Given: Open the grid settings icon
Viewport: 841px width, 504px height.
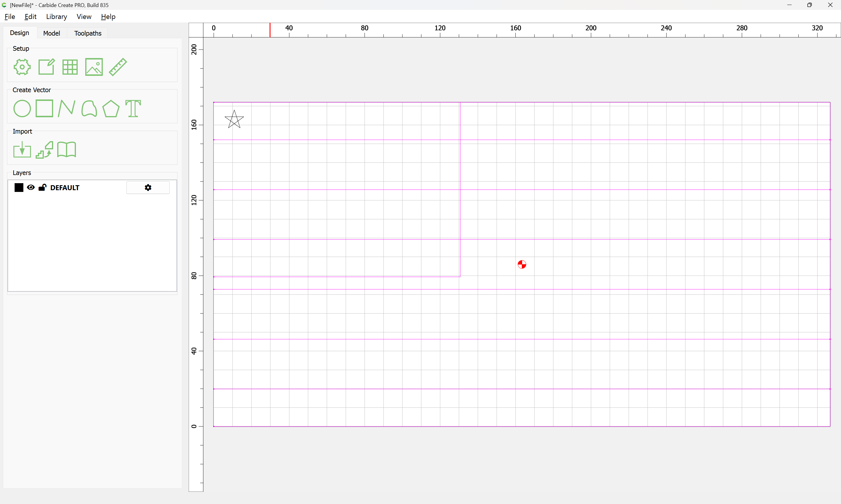Looking at the screenshot, I should point(70,67).
